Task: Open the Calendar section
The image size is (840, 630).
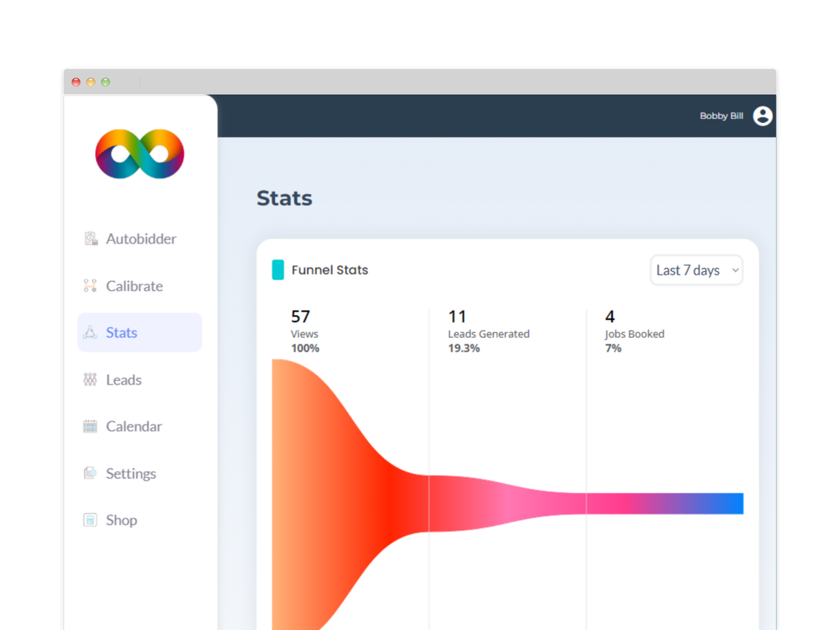Action: coord(134,427)
